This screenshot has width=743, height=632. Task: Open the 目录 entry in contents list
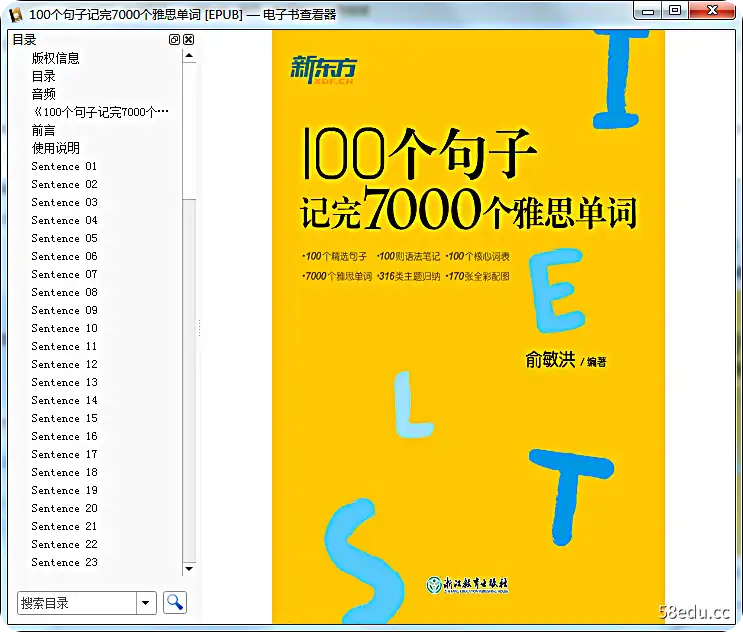coord(44,76)
